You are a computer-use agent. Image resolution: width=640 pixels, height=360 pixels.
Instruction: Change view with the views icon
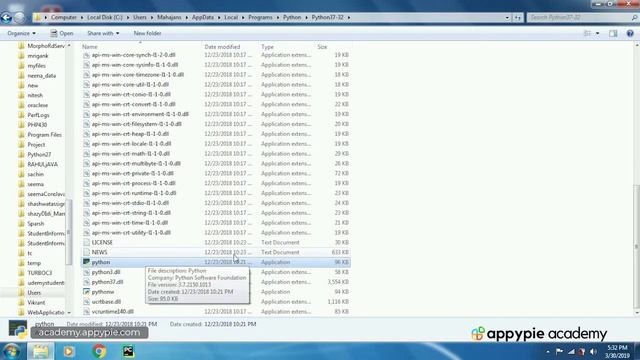[587, 33]
